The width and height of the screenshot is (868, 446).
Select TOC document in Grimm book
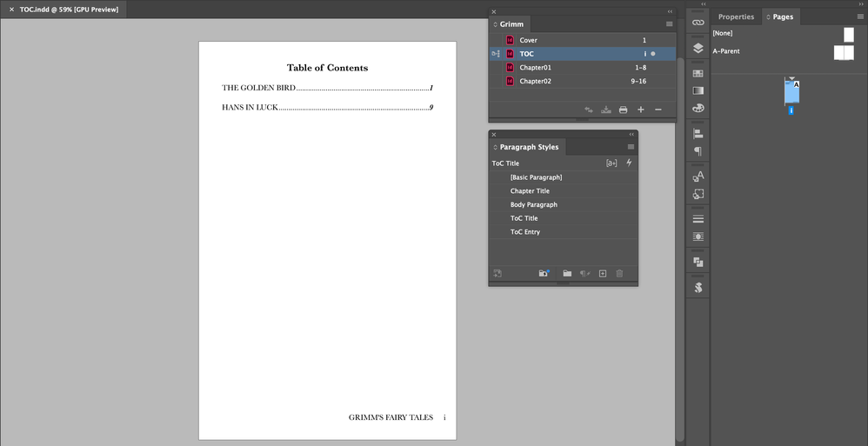pyautogui.click(x=583, y=54)
